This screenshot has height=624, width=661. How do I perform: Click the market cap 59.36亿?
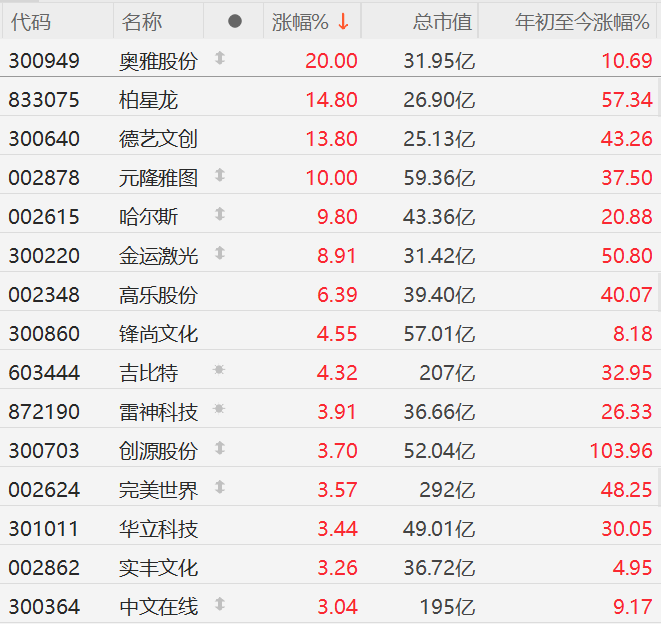[x=439, y=178]
